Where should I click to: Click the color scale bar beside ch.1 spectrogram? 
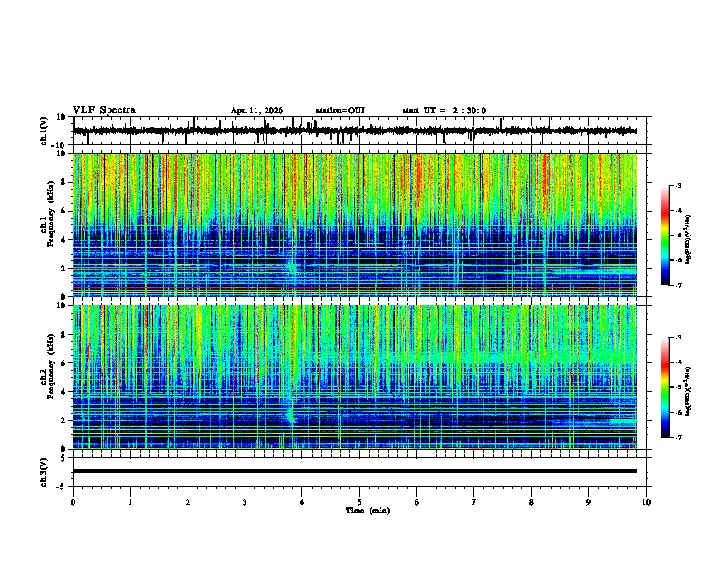coord(665,236)
